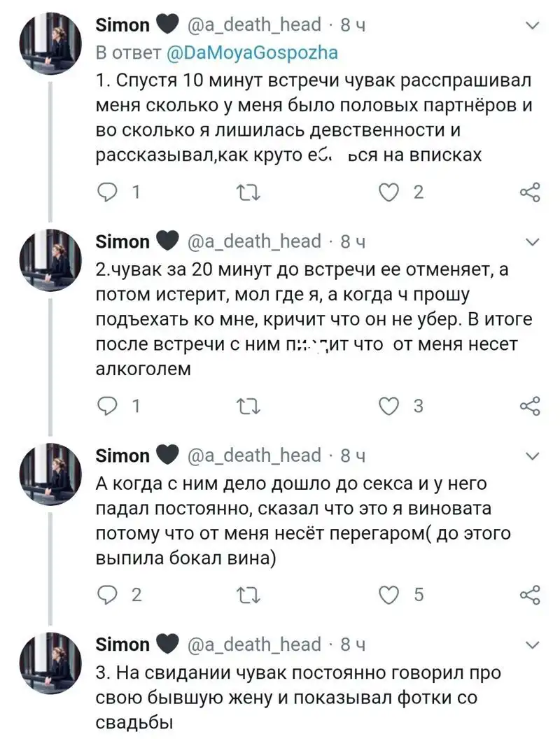560x739 pixels.
Task: Share the first tweet
Action: pyautogui.click(x=531, y=192)
